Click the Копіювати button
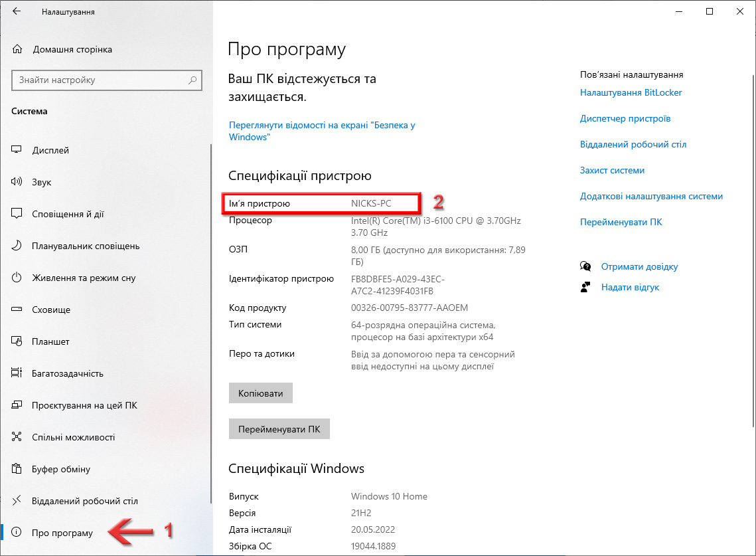 pyautogui.click(x=260, y=393)
